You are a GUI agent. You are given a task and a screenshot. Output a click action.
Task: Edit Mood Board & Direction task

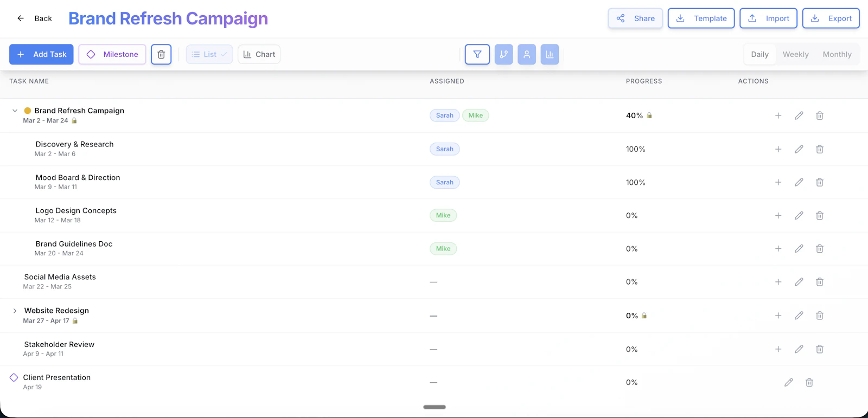799,182
